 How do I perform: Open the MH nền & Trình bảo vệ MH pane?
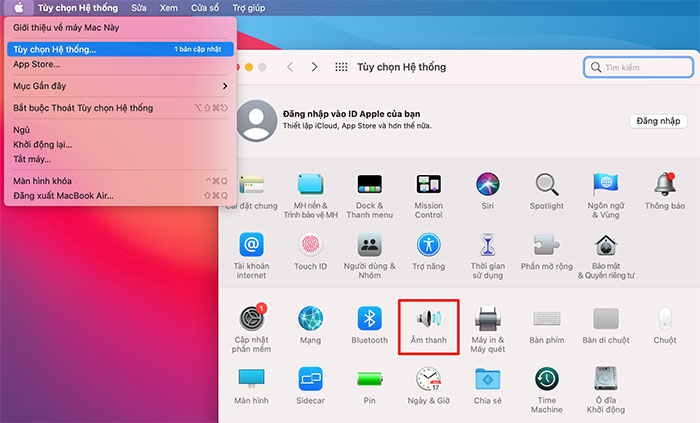click(310, 195)
